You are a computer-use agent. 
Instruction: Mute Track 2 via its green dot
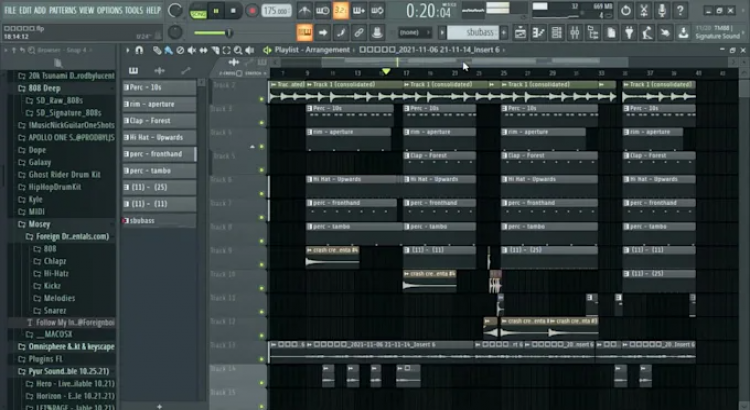(262, 99)
